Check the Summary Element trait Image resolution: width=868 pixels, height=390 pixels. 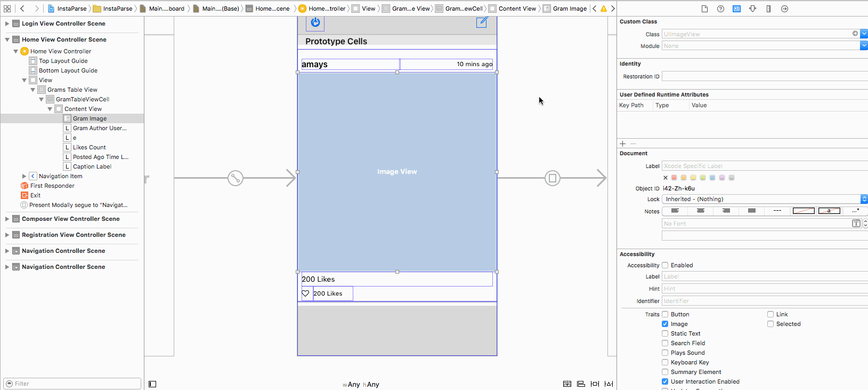point(665,372)
